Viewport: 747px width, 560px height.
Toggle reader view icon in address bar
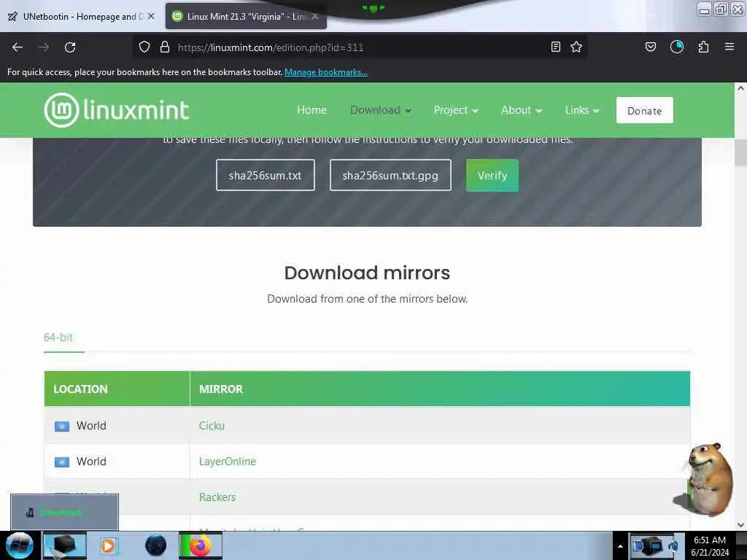[555, 47]
